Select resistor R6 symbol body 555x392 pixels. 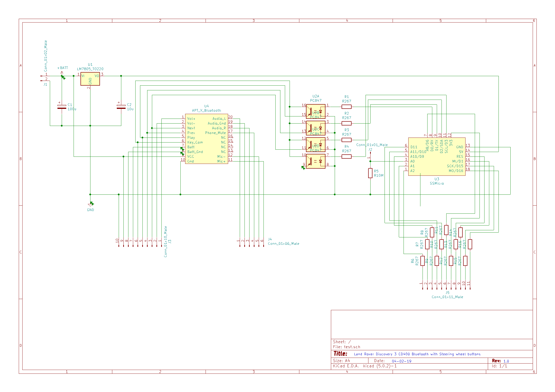coord(423,261)
